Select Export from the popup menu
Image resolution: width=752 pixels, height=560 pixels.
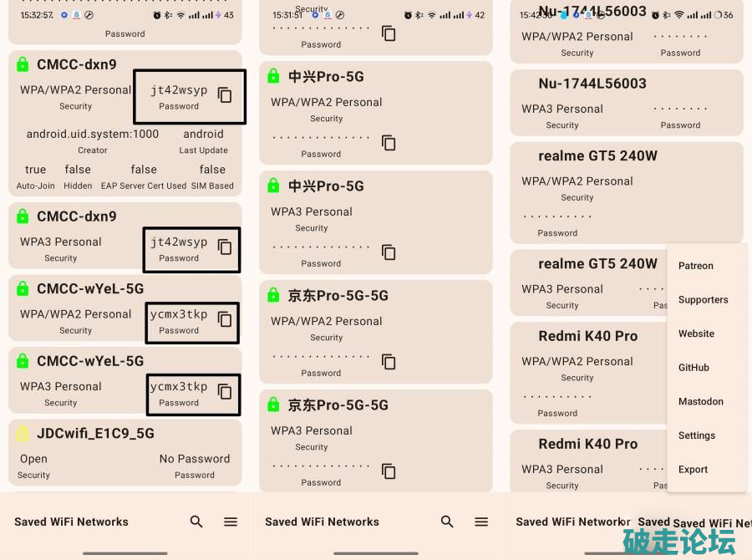[694, 470]
